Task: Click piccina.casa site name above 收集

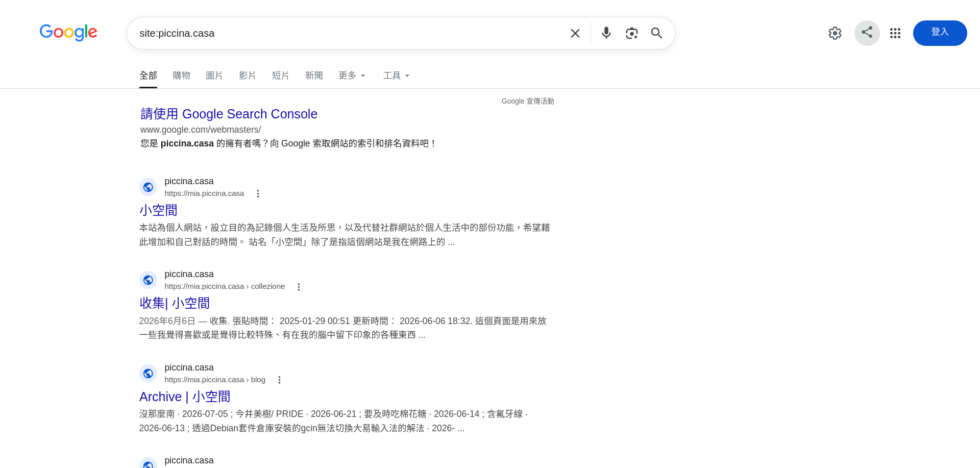Action: coord(189,274)
